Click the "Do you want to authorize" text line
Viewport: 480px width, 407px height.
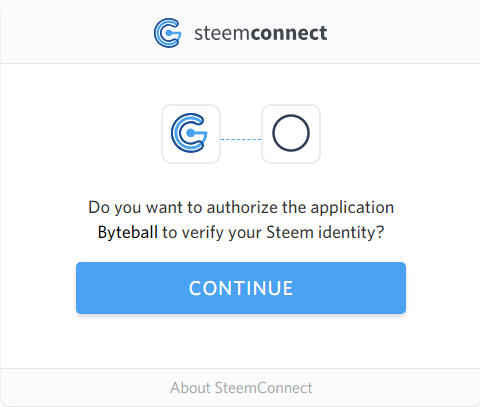[241, 208]
